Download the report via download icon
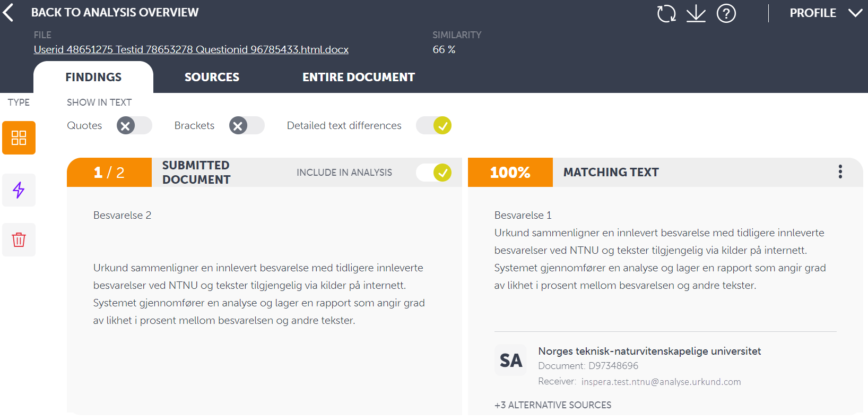This screenshot has height=420, width=868. pyautogui.click(x=696, y=13)
